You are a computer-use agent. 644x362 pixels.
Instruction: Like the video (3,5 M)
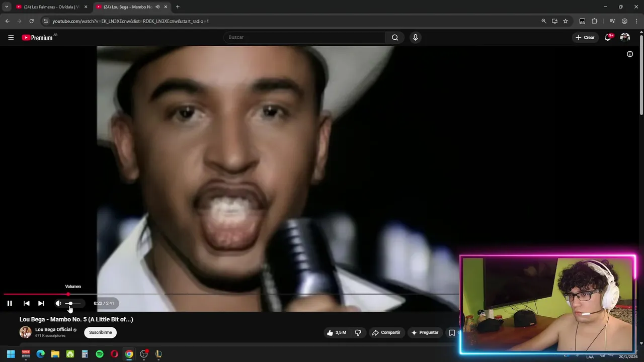tap(337, 332)
